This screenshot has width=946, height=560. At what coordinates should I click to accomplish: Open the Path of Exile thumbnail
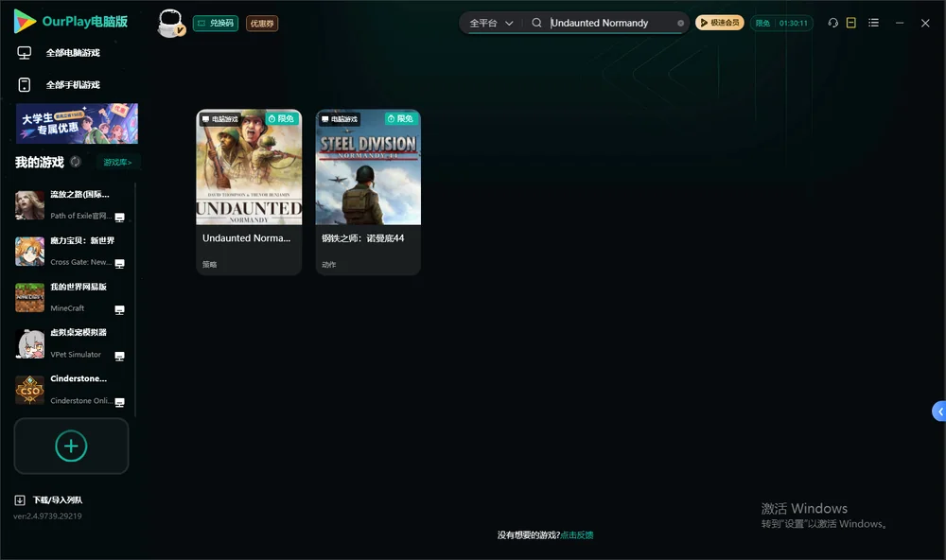pyautogui.click(x=29, y=205)
